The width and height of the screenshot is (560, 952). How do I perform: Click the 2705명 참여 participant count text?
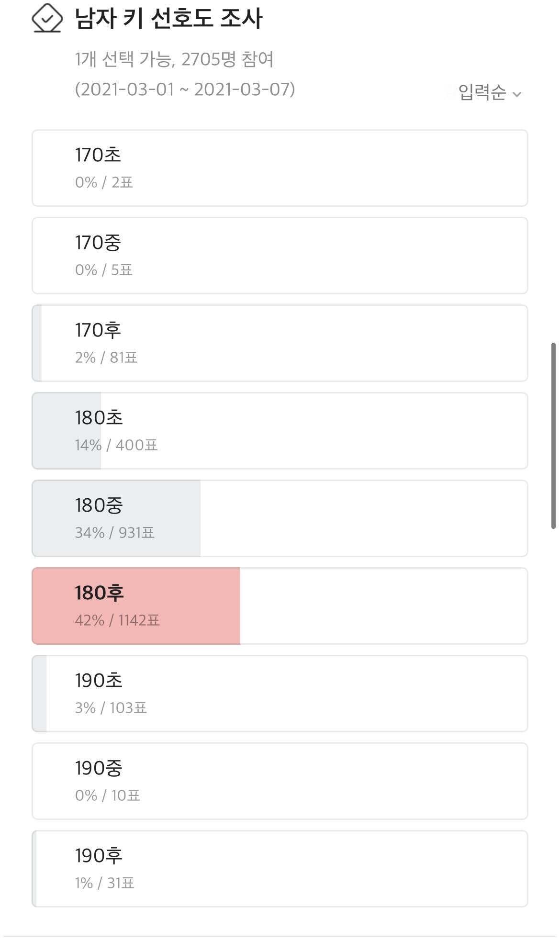pos(227,59)
